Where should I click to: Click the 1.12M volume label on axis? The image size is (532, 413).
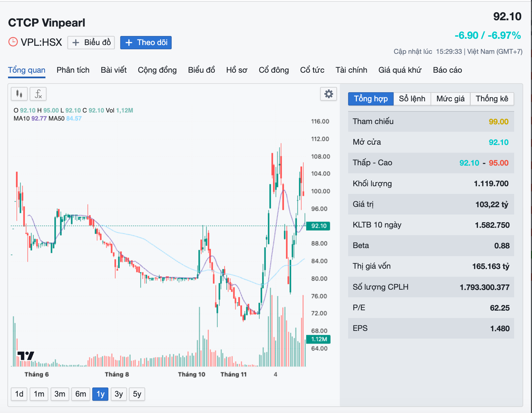point(318,339)
